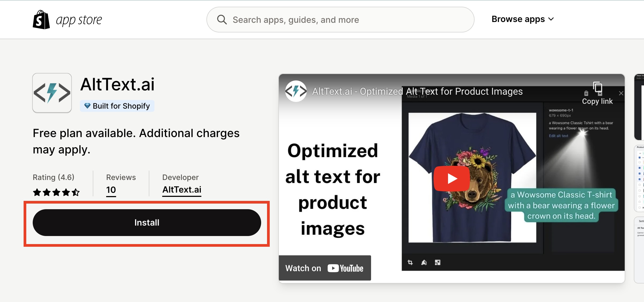Play the YouTube video

tap(452, 178)
